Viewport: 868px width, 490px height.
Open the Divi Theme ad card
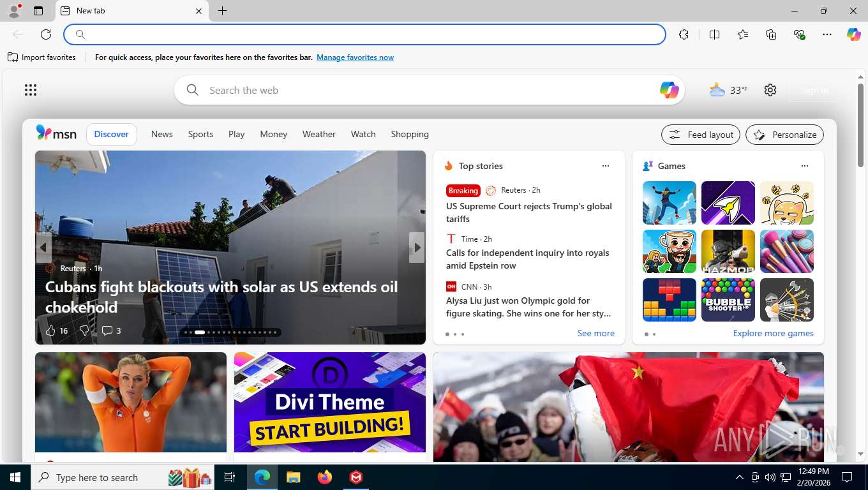coord(330,406)
